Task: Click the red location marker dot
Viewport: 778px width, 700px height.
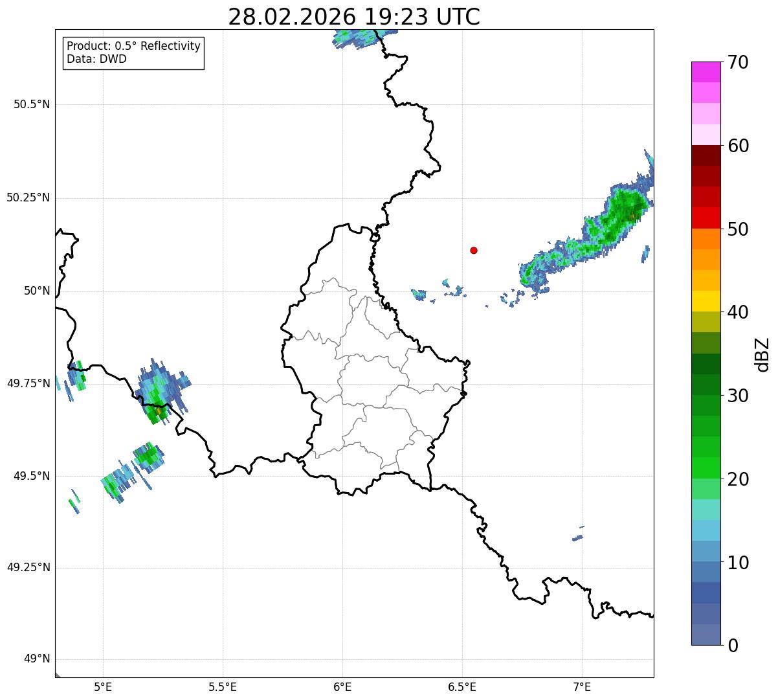Action: coord(474,250)
